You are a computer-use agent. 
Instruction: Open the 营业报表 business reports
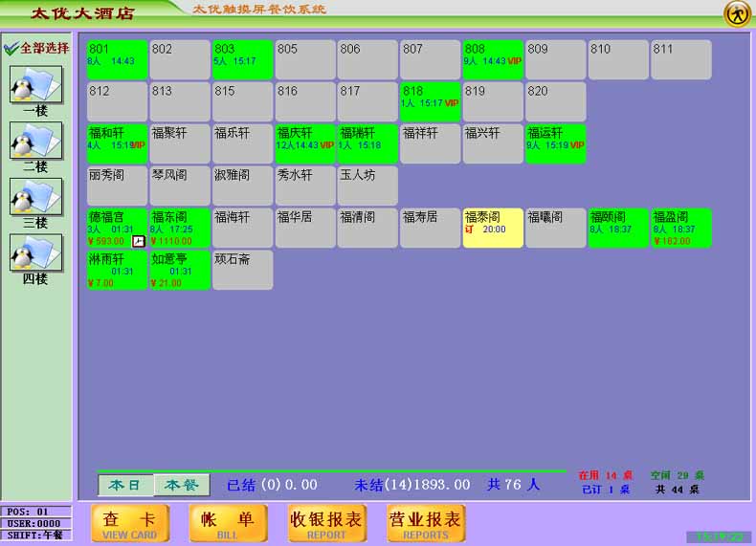(x=426, y=523)
